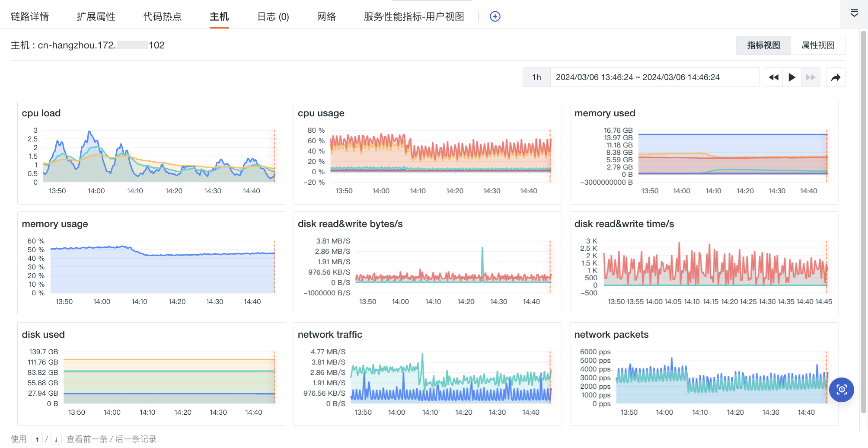Screen dimensions: 868x448
Task: Open the date range picker field
Action: [654, 77]
